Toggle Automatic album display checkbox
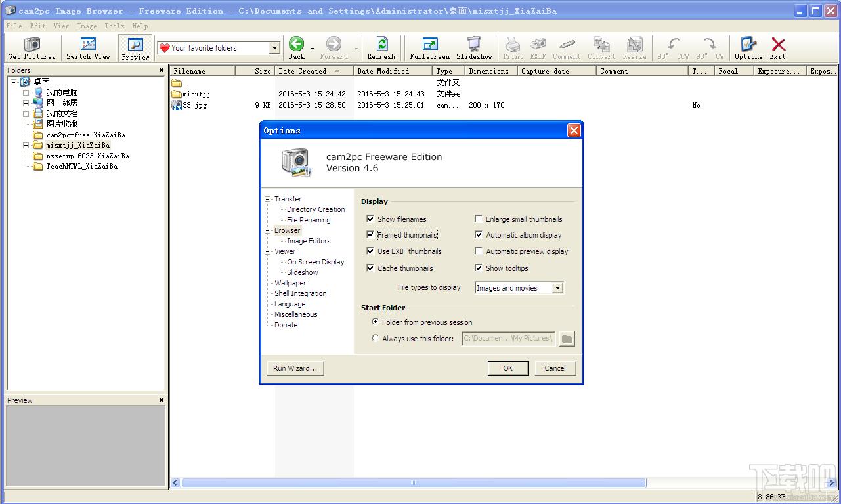 tap(479, 235)
